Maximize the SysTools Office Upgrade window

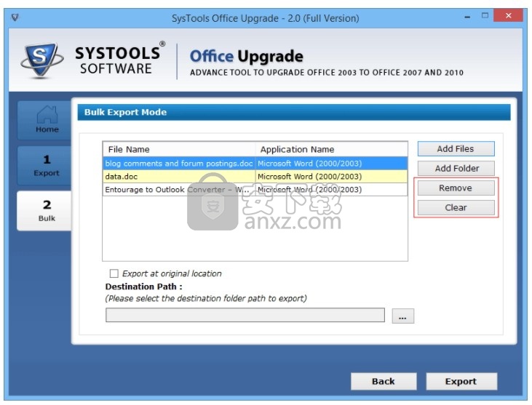point(485,15)
